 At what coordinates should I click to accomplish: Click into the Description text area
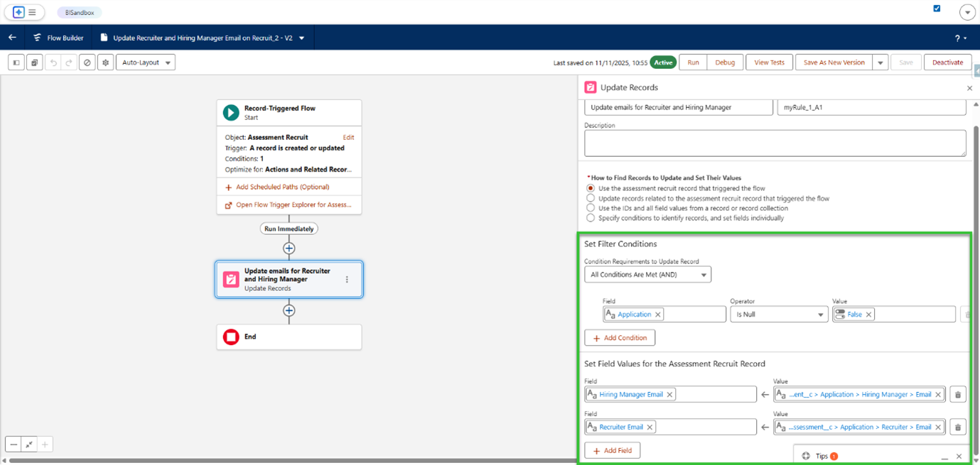(775, 143)
